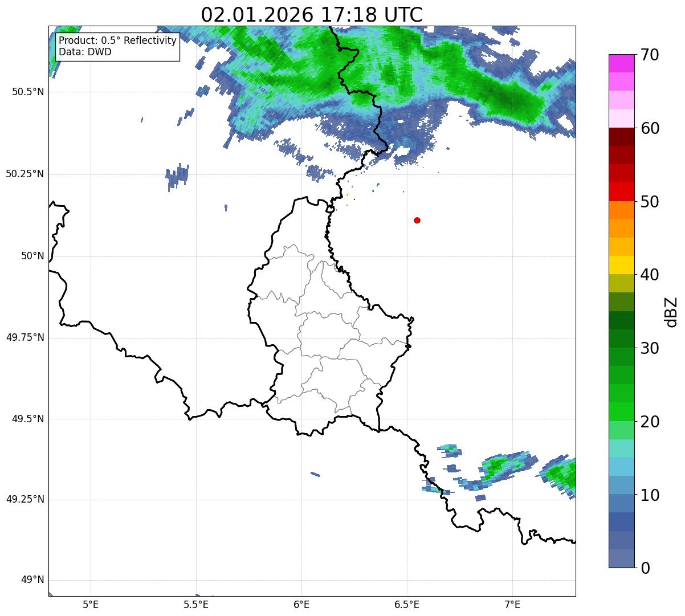Click the 6.5°E longitude label

(407, 604)
